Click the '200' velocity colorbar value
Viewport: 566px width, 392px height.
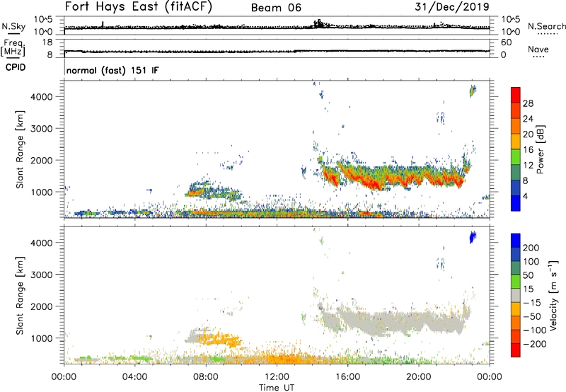(x=531, y=248)
